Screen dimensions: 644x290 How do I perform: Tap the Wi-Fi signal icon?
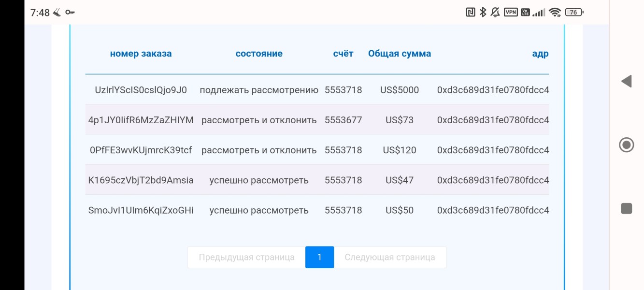coord(555,13)
